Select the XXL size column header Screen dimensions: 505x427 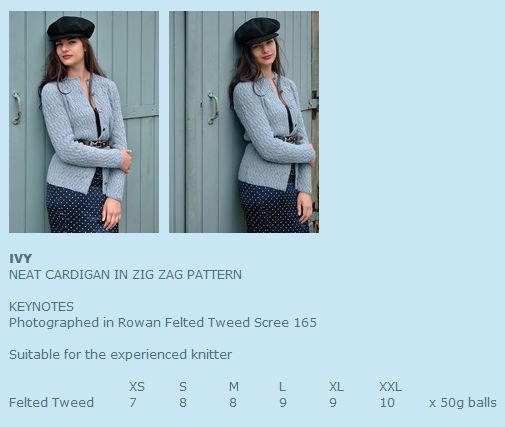tap(390, 387)
